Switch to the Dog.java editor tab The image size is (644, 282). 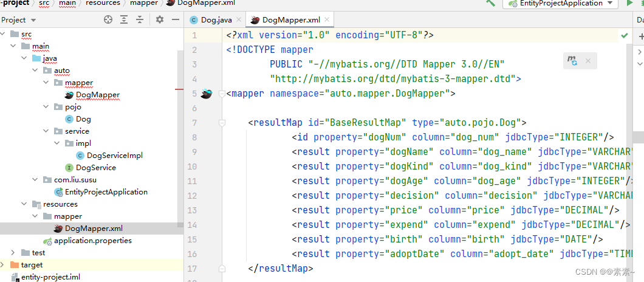pyautogui.click(x=217, y=19)
